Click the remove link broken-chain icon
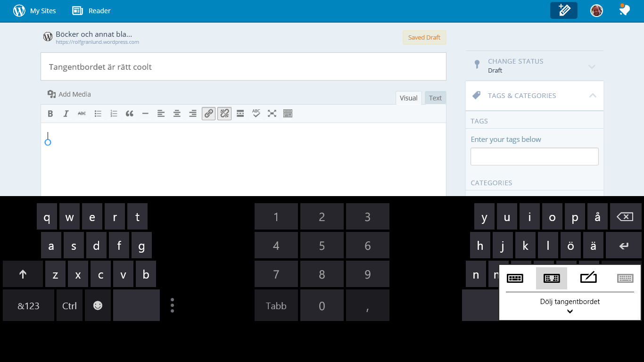Screen dimensions: 644x362 click(x=224, y=114)
